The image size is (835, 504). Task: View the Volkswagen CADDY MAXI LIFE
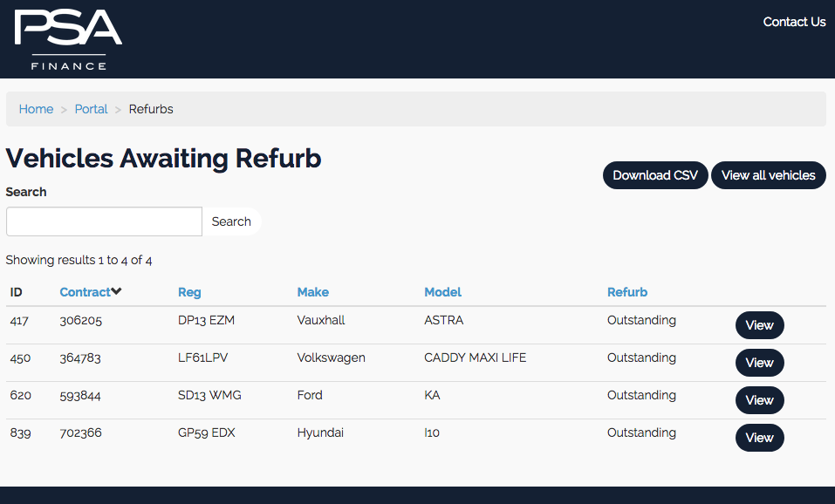point(759,363)
